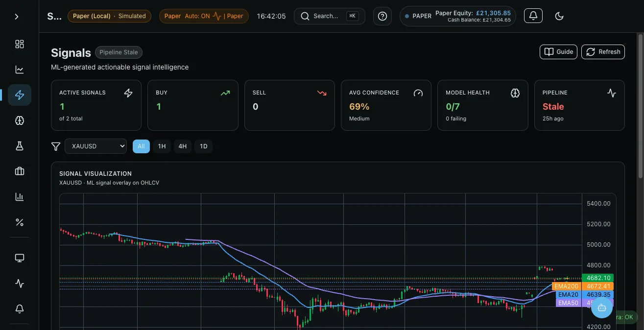The width and height of the screenshot is (644, 330).
Task: Click the Paper Equity £21,305.85 value
Action: 493,13
